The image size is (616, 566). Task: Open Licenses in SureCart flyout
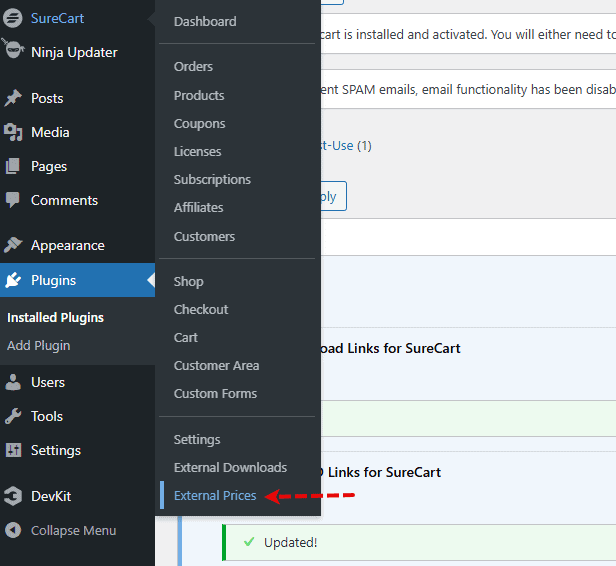pyautogui.click(x=197, y=151)
